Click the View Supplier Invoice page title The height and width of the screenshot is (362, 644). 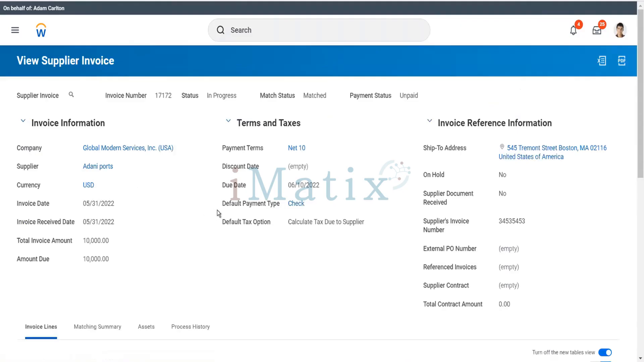65,61
